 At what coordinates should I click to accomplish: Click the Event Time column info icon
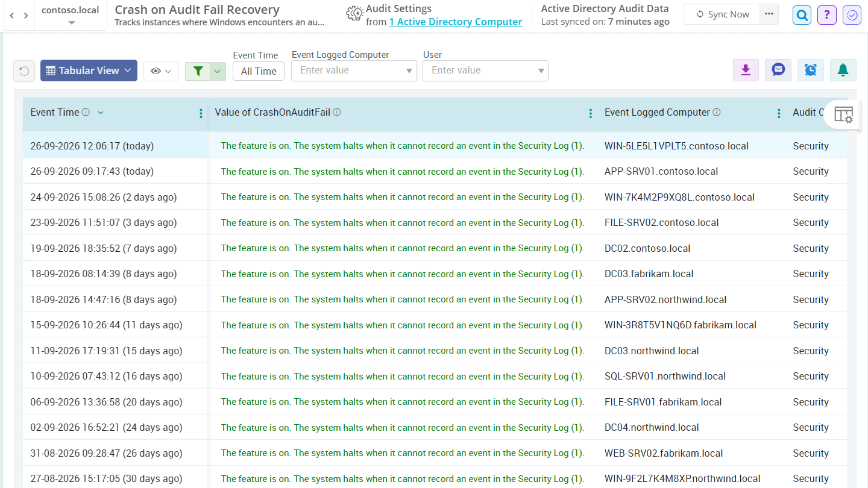coord(86,112)
